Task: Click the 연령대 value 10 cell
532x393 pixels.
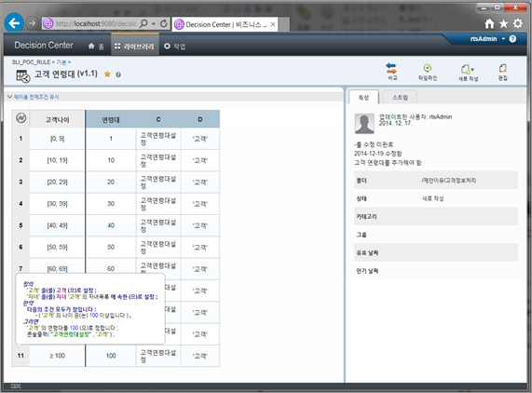Action: [x=111, y=160]
